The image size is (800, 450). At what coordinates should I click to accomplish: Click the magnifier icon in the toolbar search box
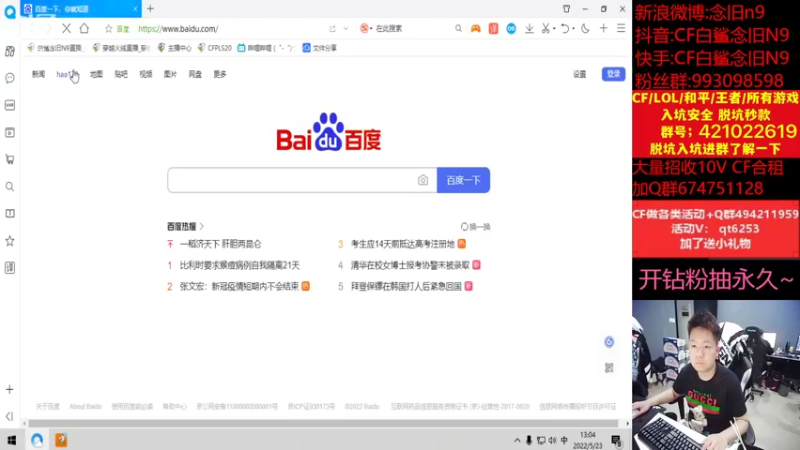(x=458, y=29)
